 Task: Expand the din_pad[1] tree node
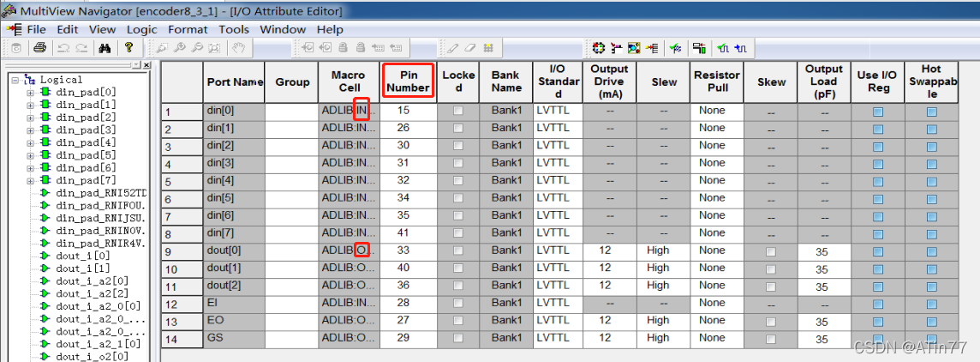[30, 105]
